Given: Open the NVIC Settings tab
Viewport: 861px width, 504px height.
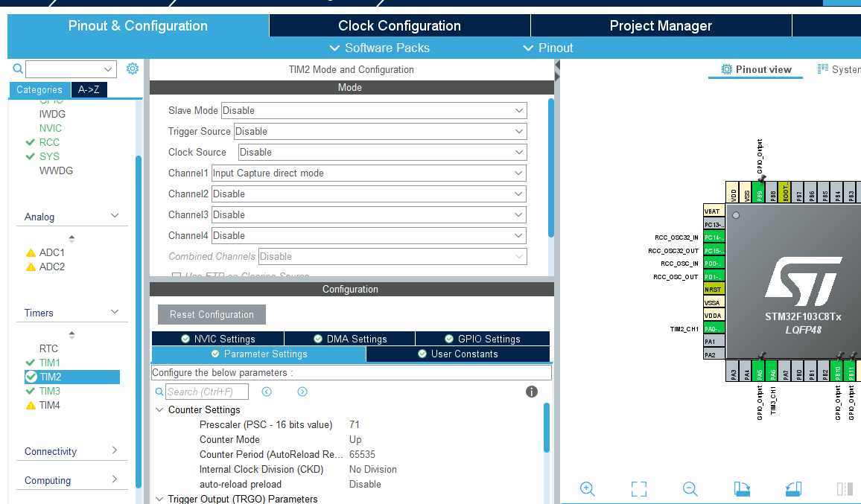Looking at the screenshot, I should tap(218, 339).
